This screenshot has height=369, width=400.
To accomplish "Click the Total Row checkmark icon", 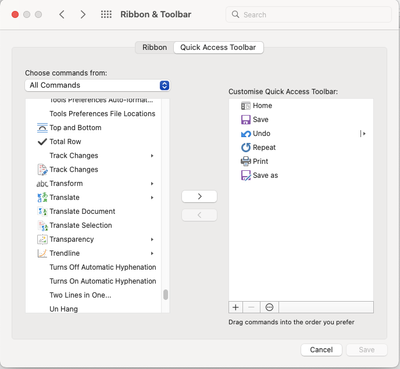I will [42, 142].
